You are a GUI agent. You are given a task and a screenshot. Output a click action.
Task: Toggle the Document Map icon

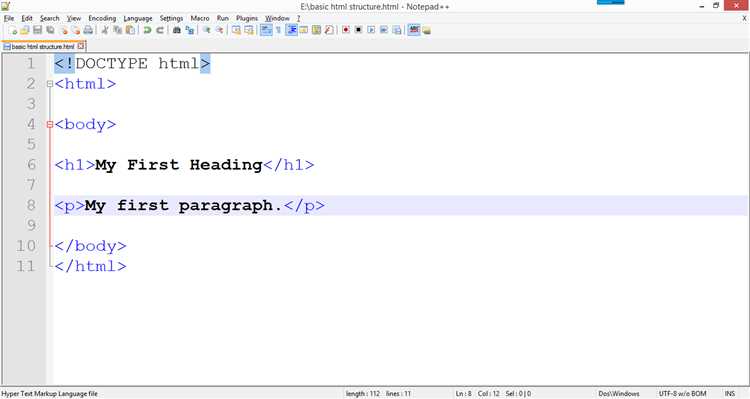316,30
